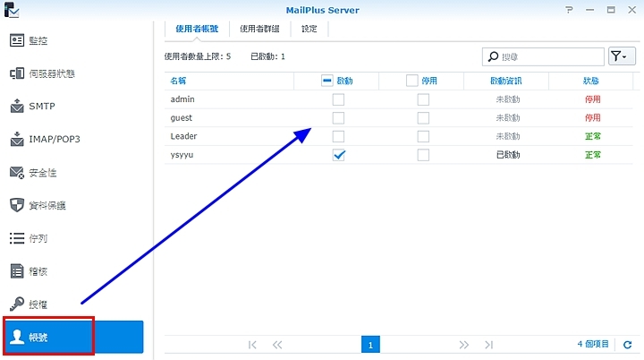Click the 4 個項目 item count
Screen dimensions: 644x360
[x=593, y=344]
